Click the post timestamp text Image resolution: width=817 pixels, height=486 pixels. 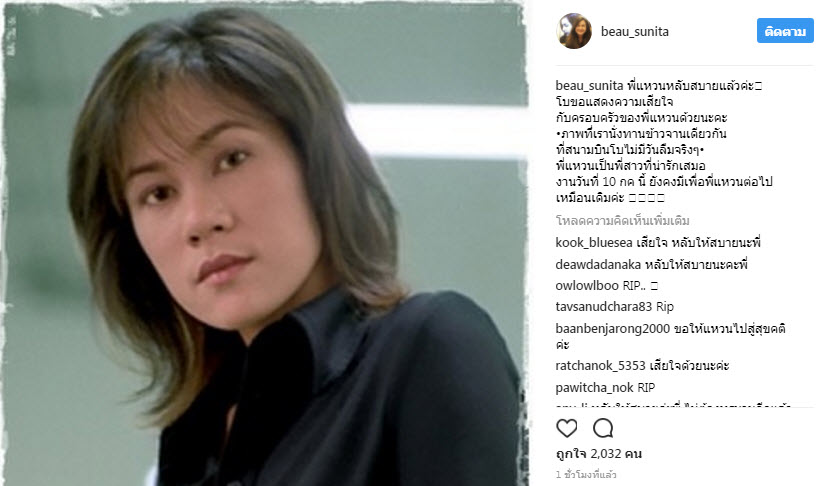(x=586, y=475)
